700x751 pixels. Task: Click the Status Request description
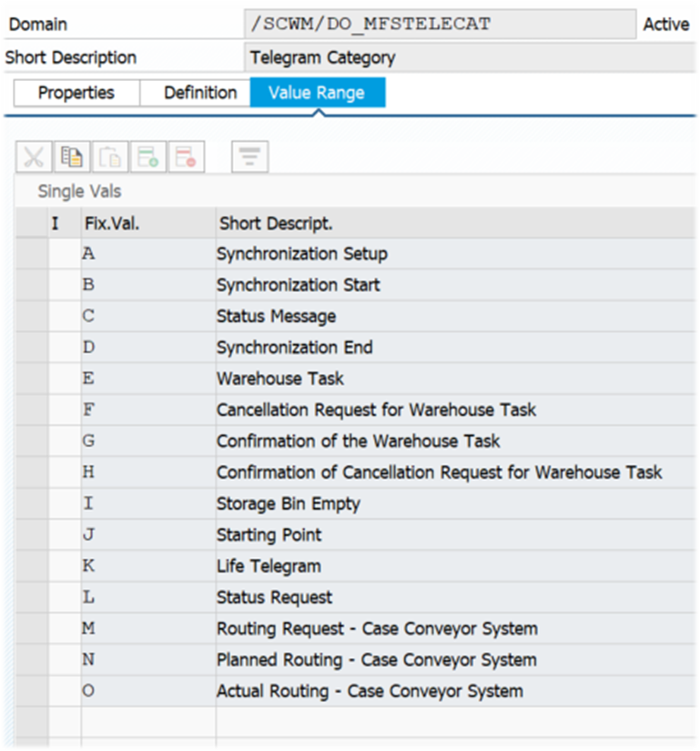point(274,597)
